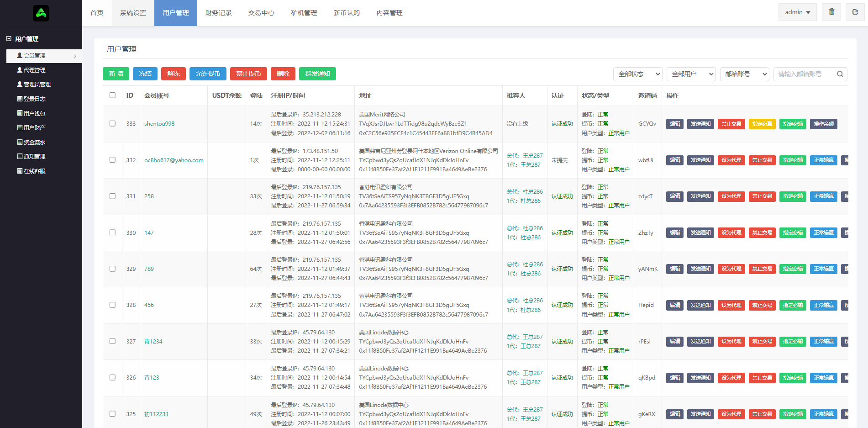Open the admin account dropdown

(798, 12)
